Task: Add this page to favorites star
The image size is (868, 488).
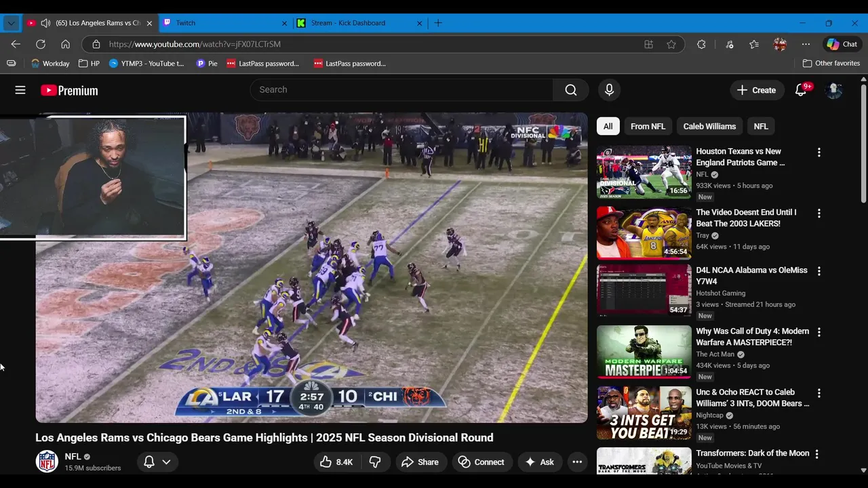Action: (x=671, y=44)
